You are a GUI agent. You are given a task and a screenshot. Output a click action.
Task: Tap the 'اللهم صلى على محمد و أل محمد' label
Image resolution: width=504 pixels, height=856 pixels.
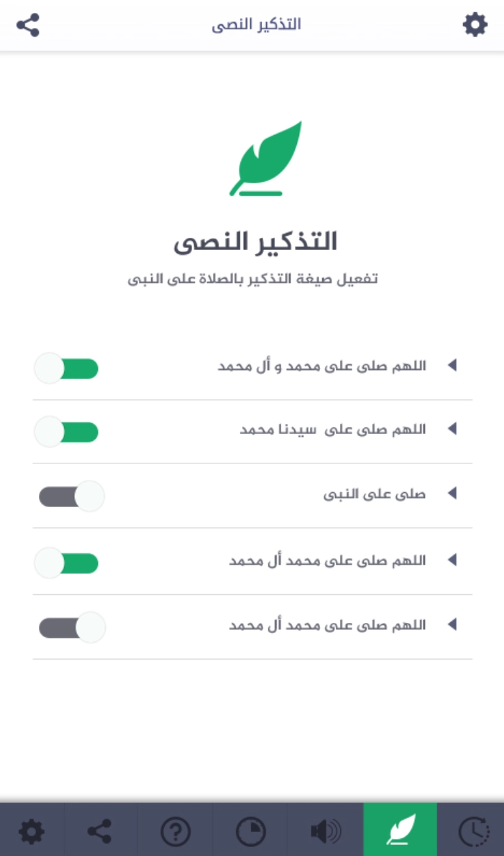(321, 366)
